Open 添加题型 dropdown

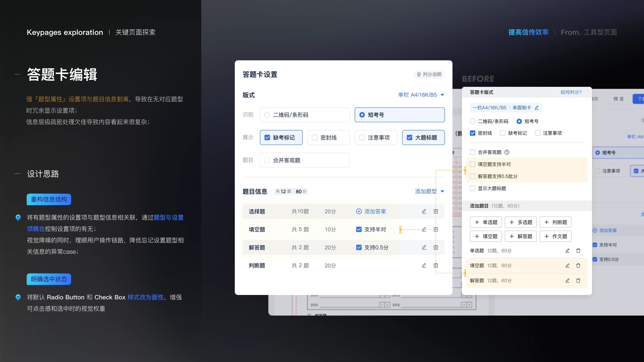click(x=430, y=191)
